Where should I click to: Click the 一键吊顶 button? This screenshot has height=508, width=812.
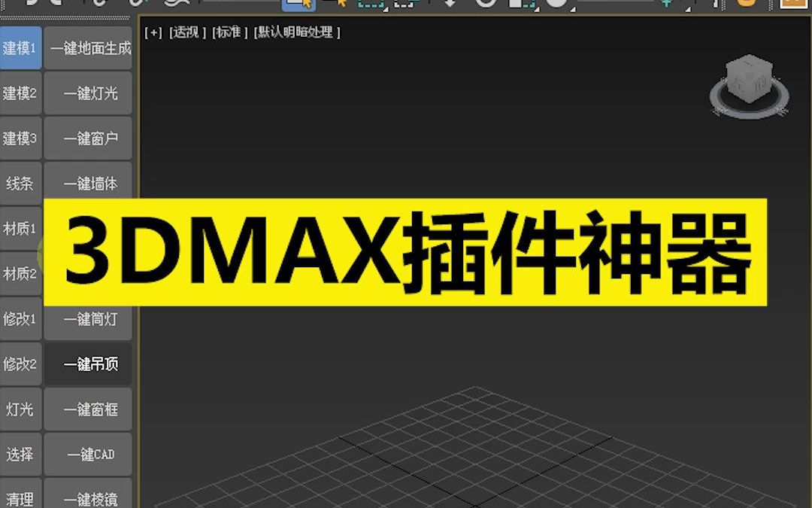(88, 364)
